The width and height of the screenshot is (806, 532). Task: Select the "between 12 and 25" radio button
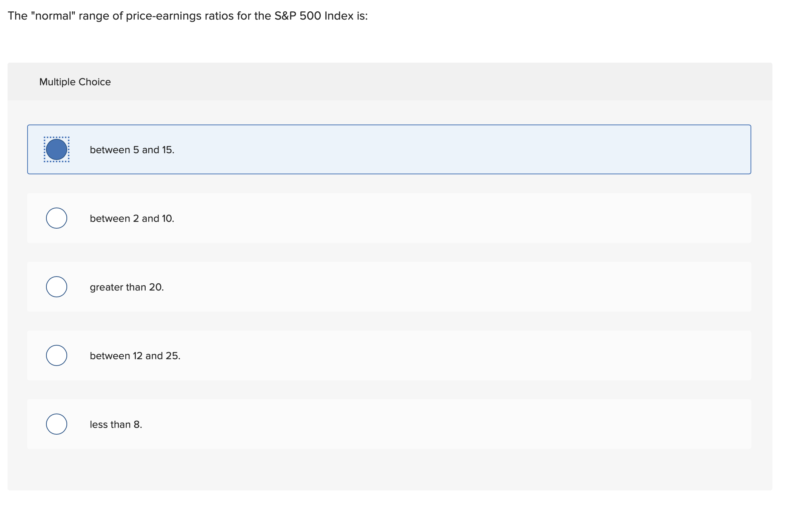point(57,355)
